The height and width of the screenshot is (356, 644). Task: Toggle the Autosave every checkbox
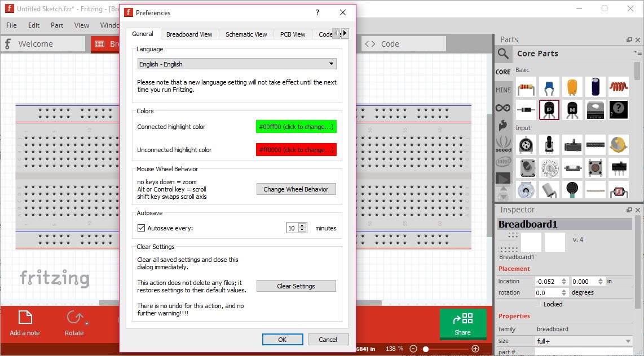142,228
